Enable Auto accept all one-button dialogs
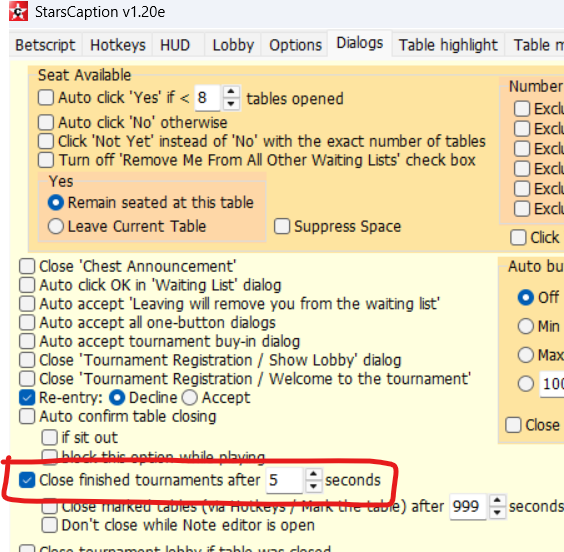The height and width of the screenshot is (552, 564). [x=27, y=322]
